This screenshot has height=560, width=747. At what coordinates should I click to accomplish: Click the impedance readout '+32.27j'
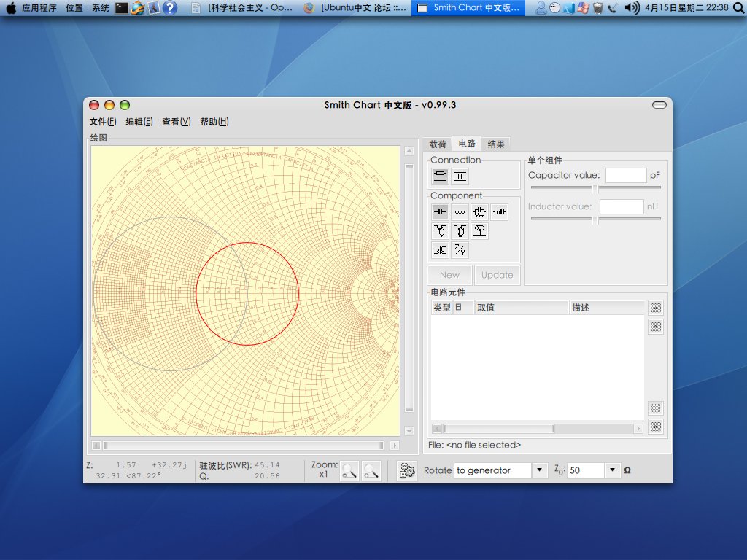(x=169, y=465)
